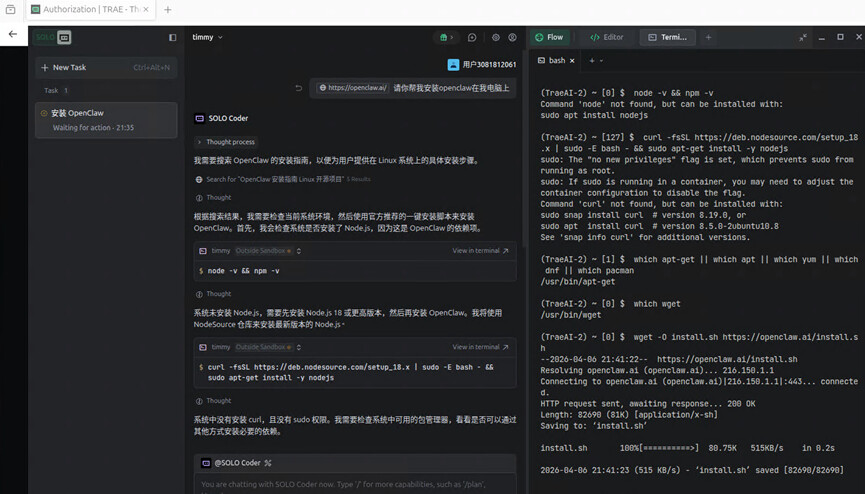The height and width of the screenshot is (494, 865).
Task: Switch to the Editor tab
Action: (607, 37)
